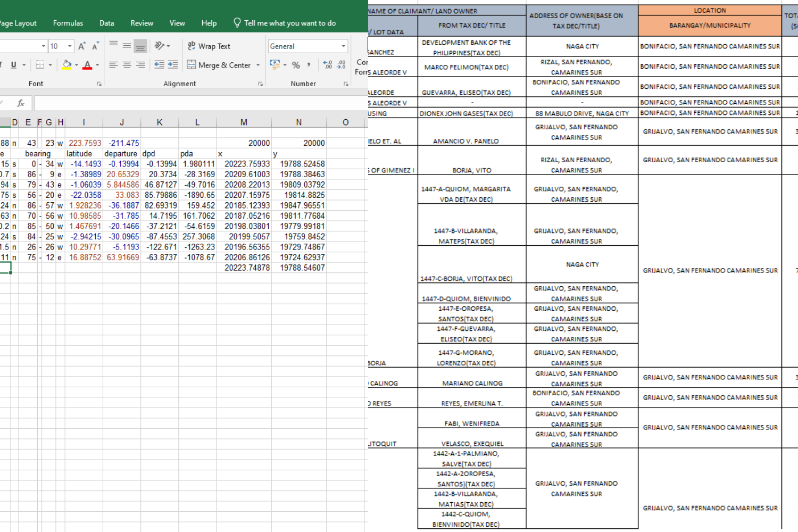This screenshot has height=532, width=798.
Task: Switch to the View tab
Action: point(177,23)
